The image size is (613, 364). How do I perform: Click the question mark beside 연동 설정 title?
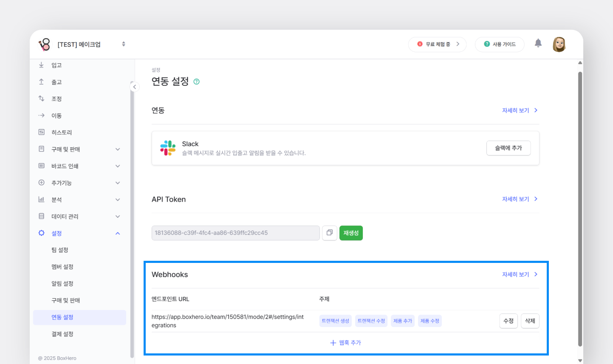point(196,81)
